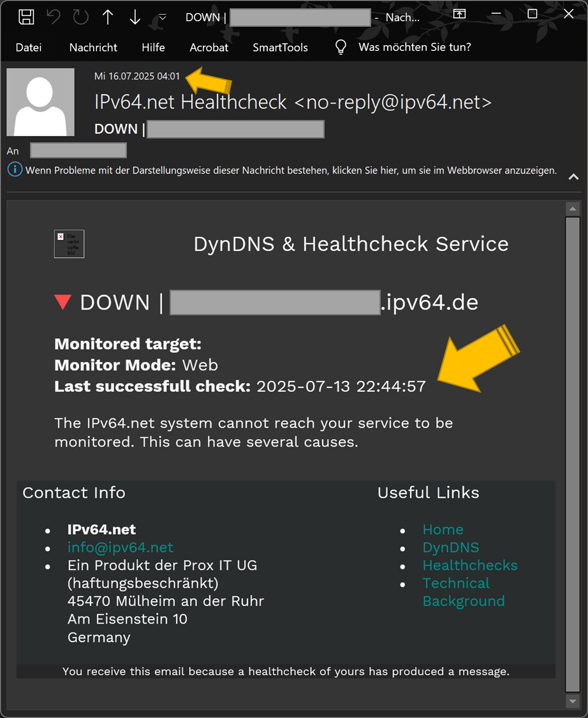Open the Healthchecks link

click(469, 565)
